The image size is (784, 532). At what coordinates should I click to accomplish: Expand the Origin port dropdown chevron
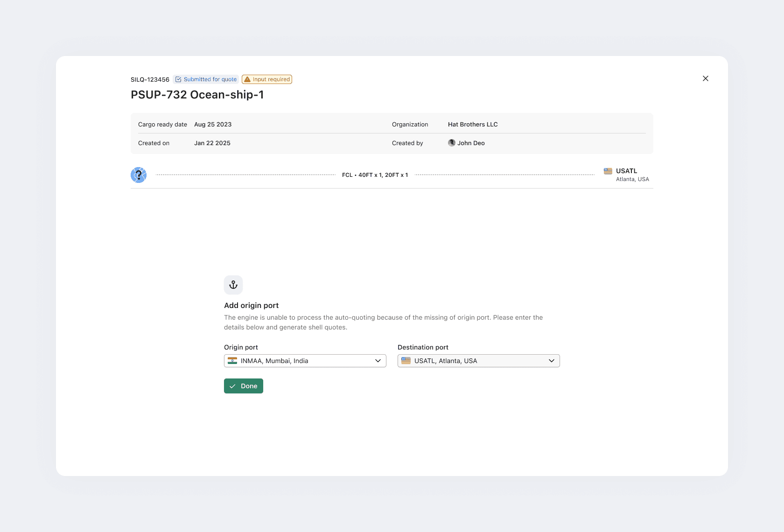[x=378, y=361]
